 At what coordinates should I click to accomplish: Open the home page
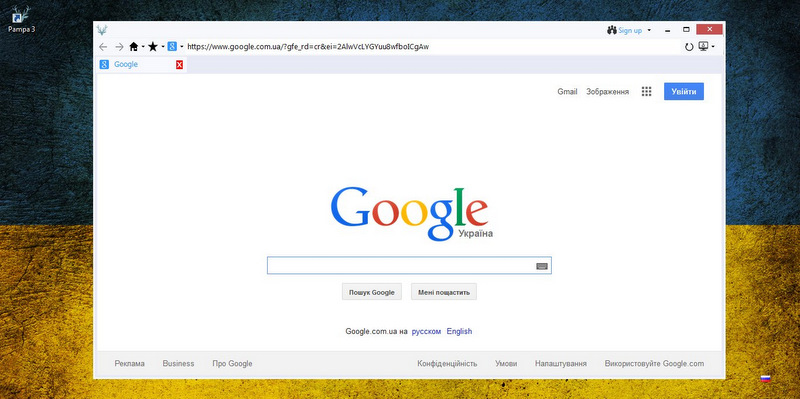pyautogui.click(x=134, y=47)
